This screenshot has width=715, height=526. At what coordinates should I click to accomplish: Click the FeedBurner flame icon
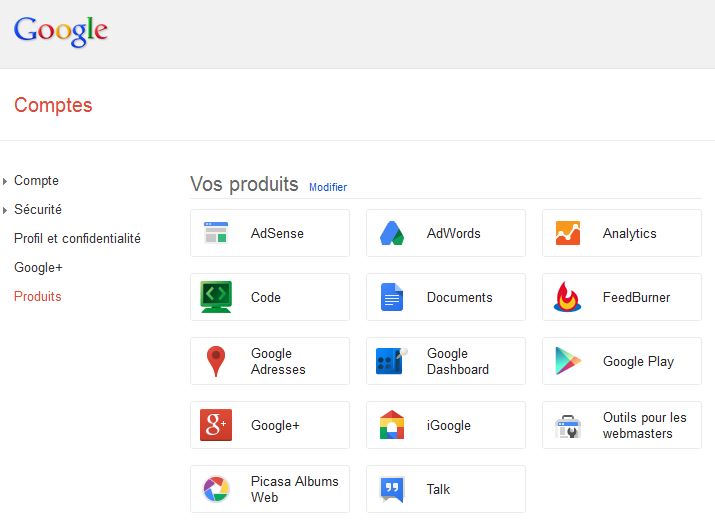[567, 297]
